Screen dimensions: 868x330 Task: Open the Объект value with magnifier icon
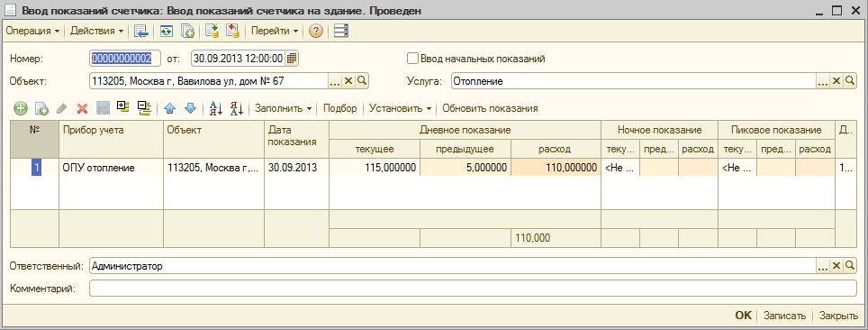pos(361,81)
